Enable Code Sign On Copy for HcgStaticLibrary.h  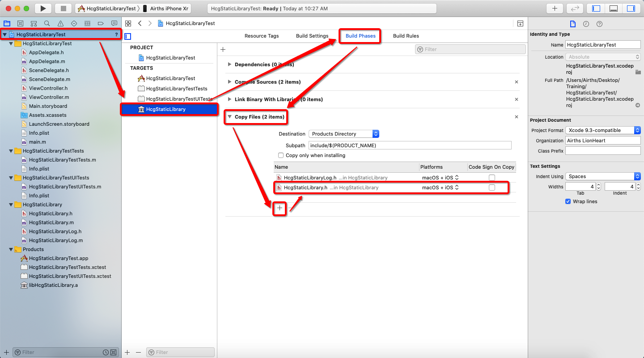click(x=492, y=188)
